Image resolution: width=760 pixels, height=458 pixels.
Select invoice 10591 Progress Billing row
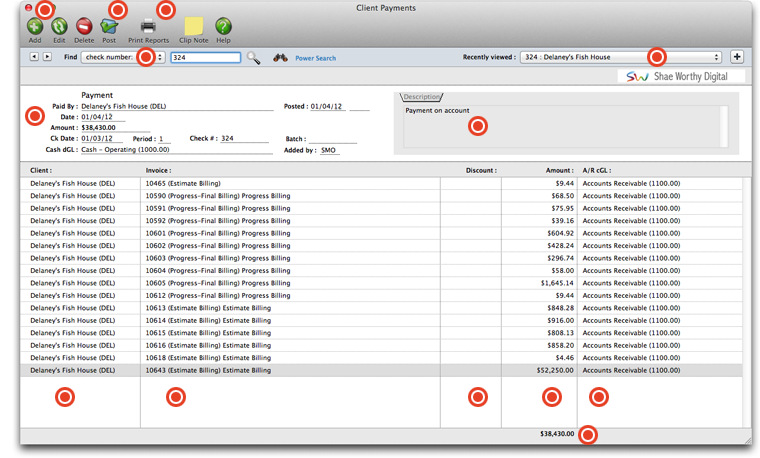click(381, 208)
